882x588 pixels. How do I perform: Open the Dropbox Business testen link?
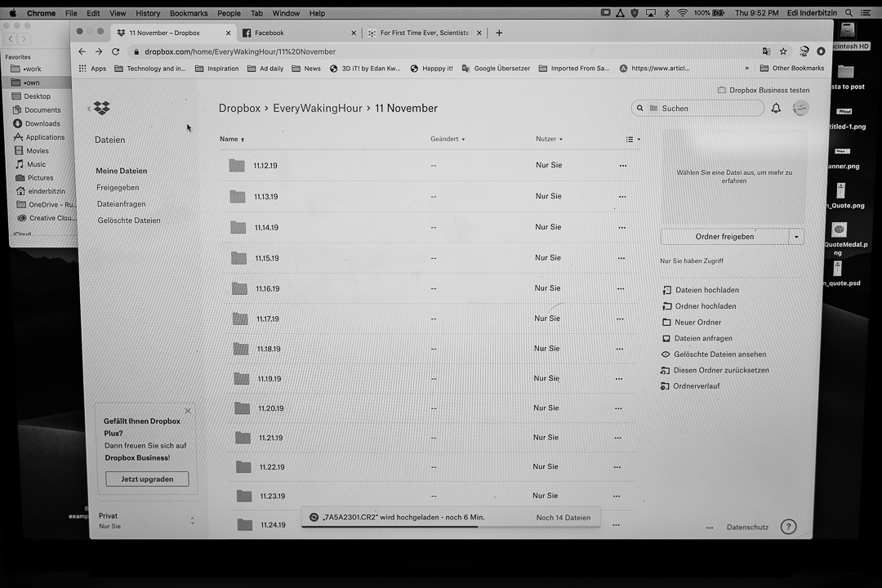click(764, 90)
